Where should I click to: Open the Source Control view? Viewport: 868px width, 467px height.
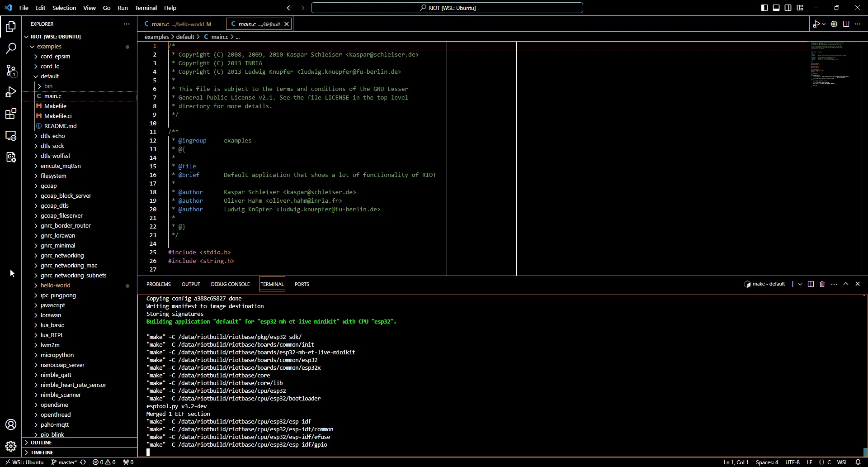(x=10, y=71)
